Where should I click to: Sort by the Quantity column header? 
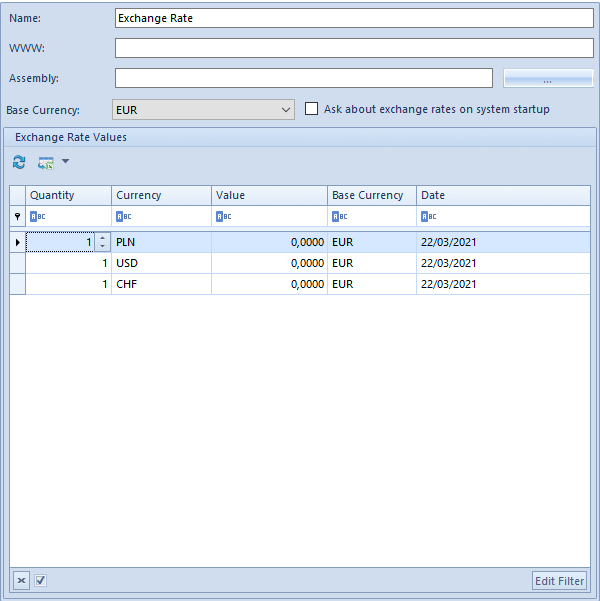point(68,195)
